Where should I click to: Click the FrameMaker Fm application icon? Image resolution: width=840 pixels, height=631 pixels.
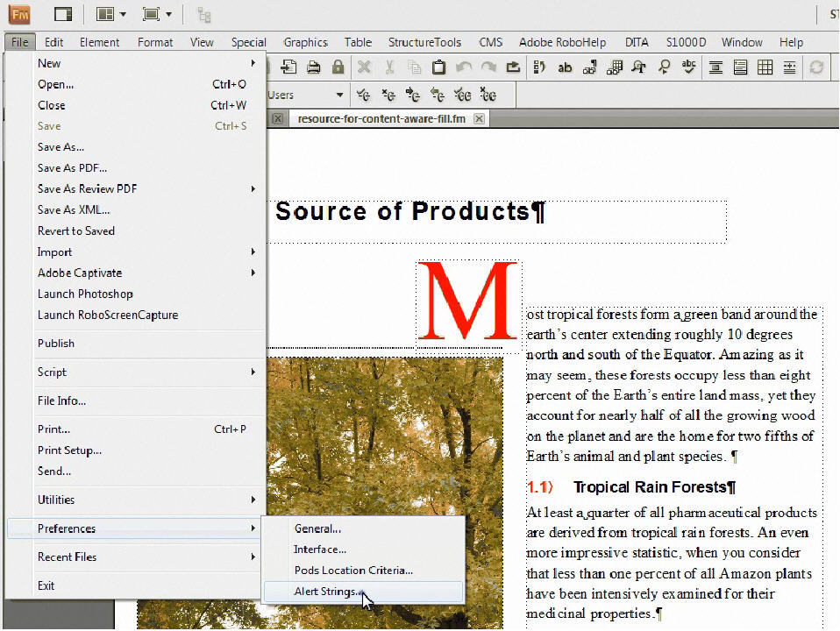(19, 14)
